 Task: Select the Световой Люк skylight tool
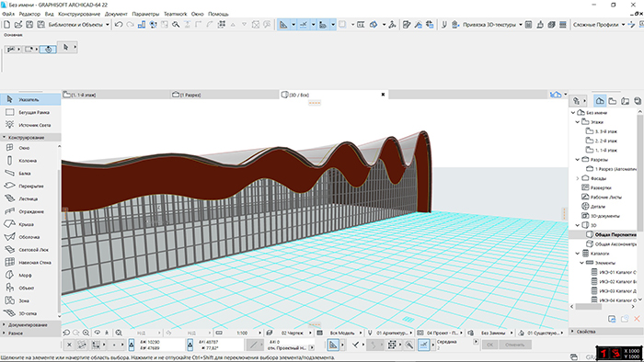coord(29,250)
